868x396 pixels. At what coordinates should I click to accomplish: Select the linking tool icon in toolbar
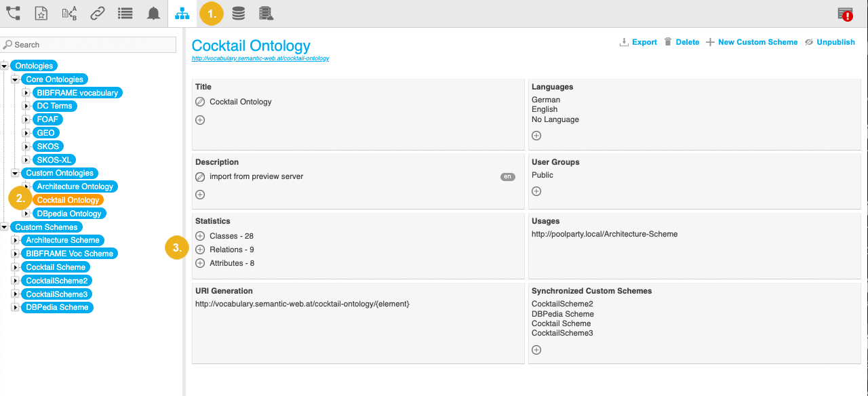pyautogui.click(x=97, y=13)
